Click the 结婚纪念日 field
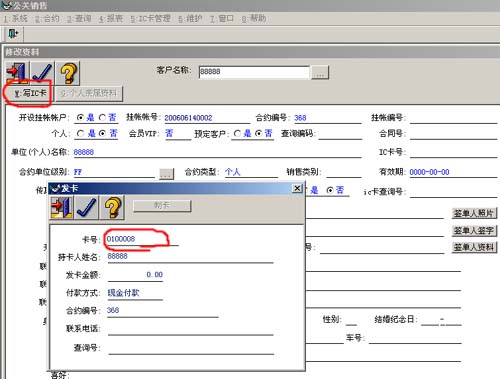 (441, 320)
